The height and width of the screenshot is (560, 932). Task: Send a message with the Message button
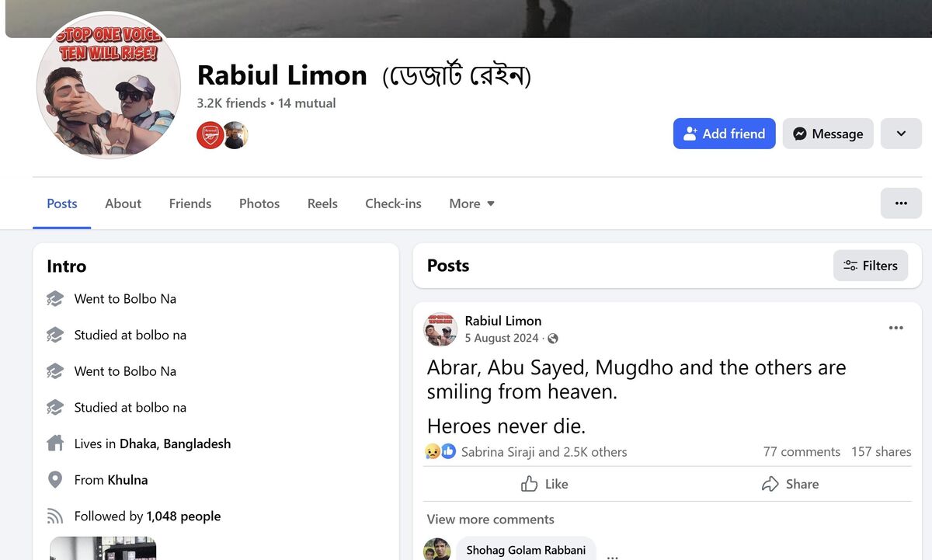coord(827,134)
